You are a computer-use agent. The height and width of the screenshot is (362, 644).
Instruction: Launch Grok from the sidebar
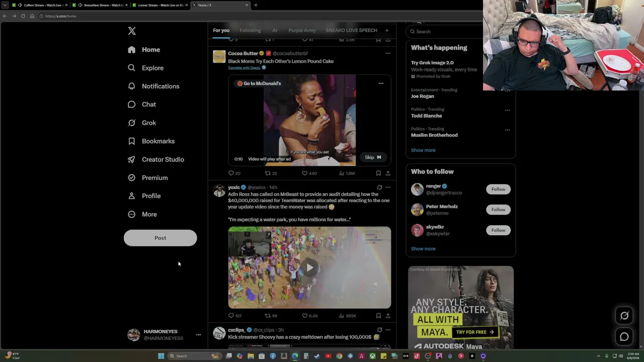pos(142,123)
